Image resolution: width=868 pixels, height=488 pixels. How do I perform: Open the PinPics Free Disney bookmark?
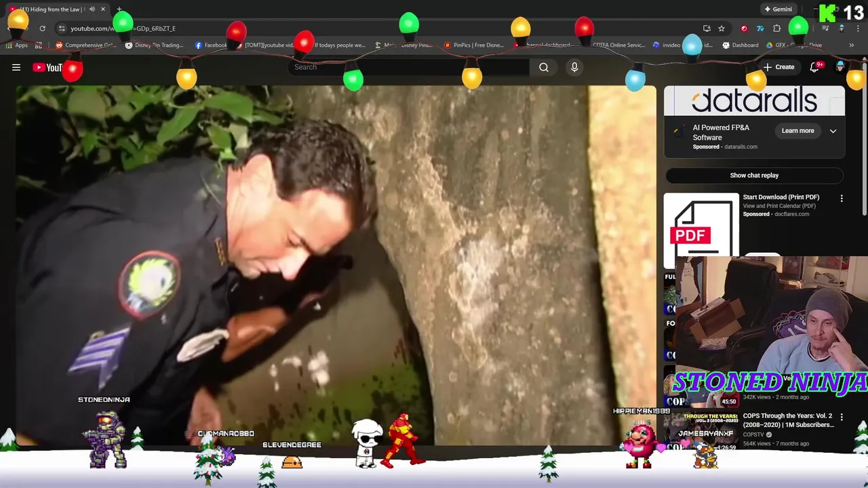point(474,45)
